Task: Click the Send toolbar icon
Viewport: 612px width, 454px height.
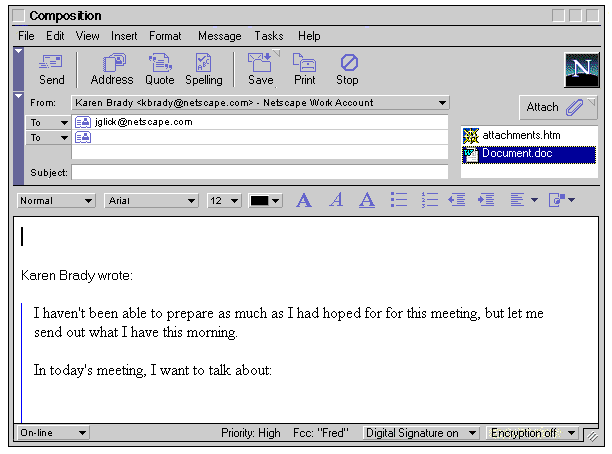Action: [51, 69]
